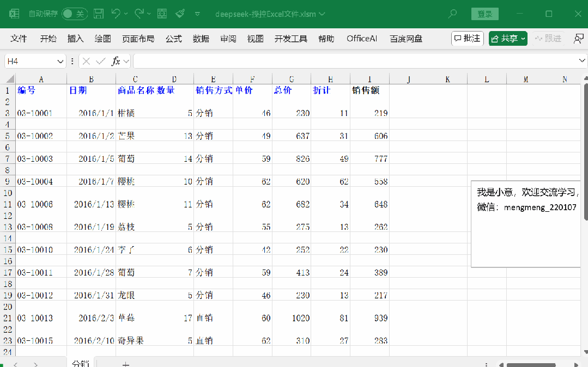This screenshot has height=367, width=588.
Task: Click the plus icon to add new sheet
Action: point(126,364)
